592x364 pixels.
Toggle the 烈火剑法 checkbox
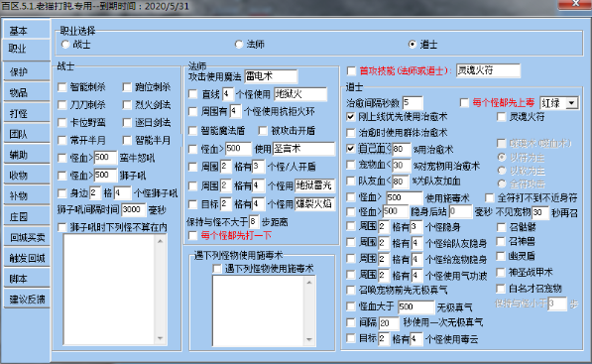click(127, 105)
